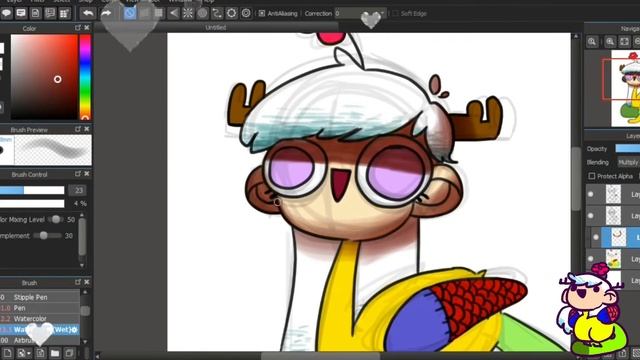Undock the Brush Control panel float icon
Viewport: 640px width, 360px height.
point(78,174)
